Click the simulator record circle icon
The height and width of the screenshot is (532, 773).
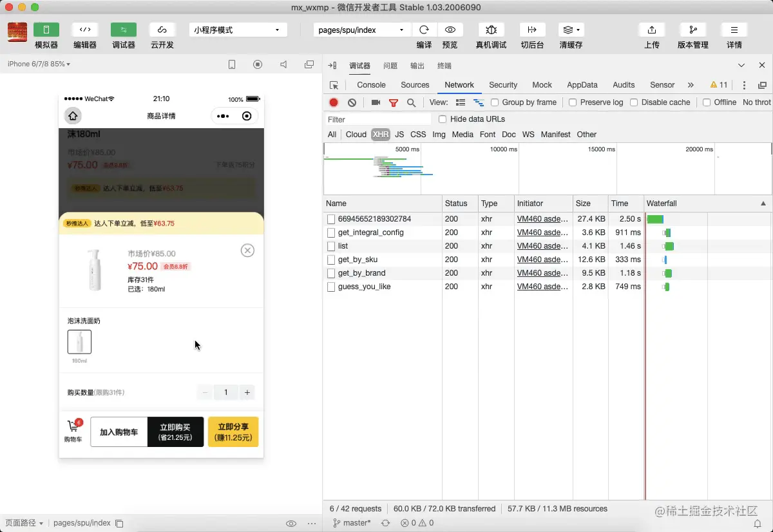258,64
